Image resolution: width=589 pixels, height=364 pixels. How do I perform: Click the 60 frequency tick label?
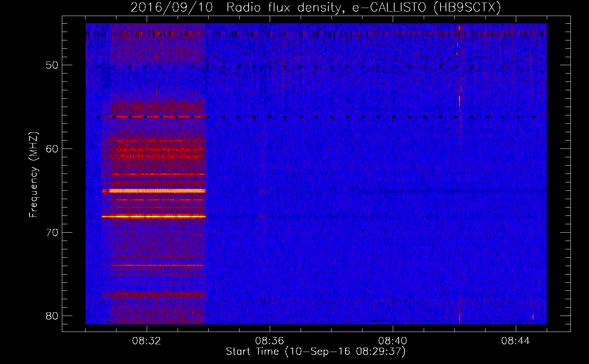(x=52, y=149)
